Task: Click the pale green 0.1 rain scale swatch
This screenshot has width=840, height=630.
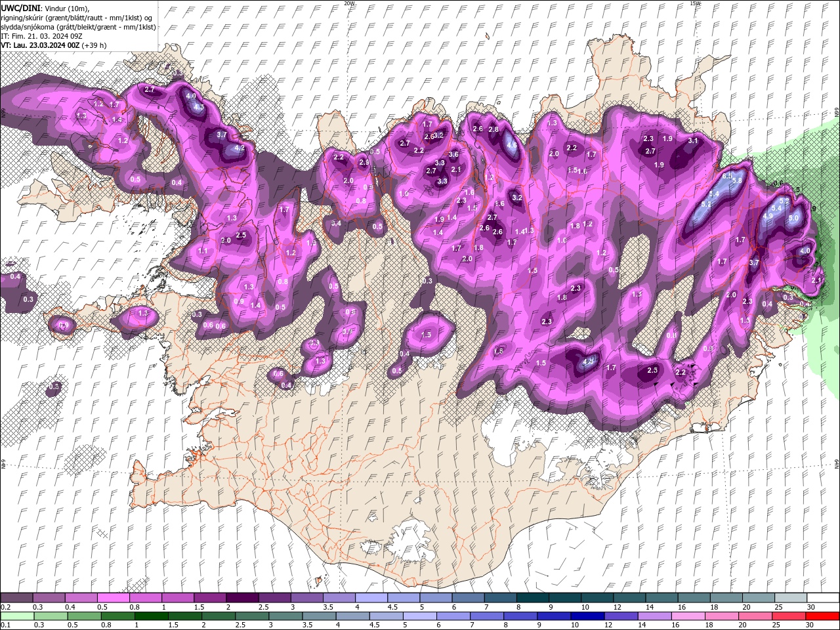Action: 17,616
